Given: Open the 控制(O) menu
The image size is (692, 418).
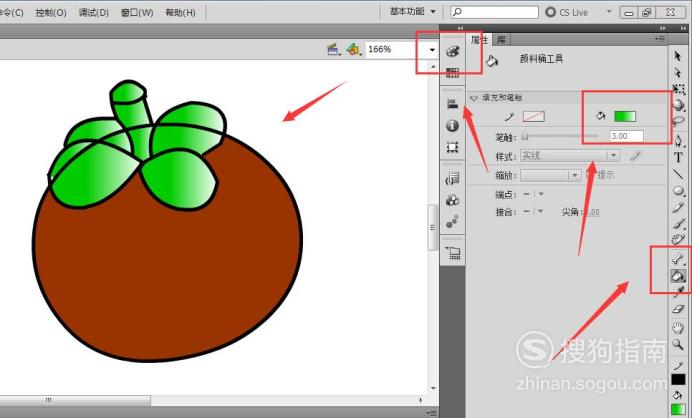Looking at the screenshot, I should point(51,13).
